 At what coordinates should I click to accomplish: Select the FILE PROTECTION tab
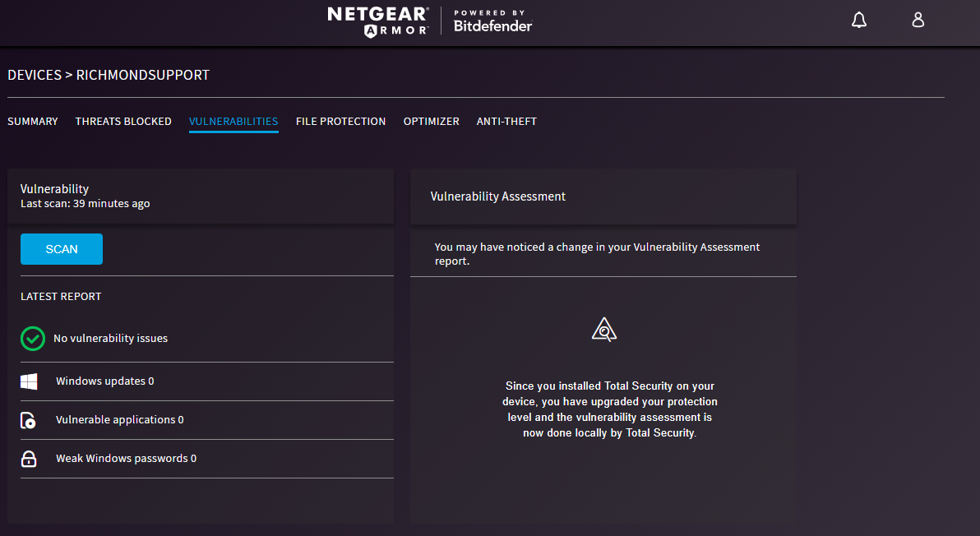(x=340, y=121)
